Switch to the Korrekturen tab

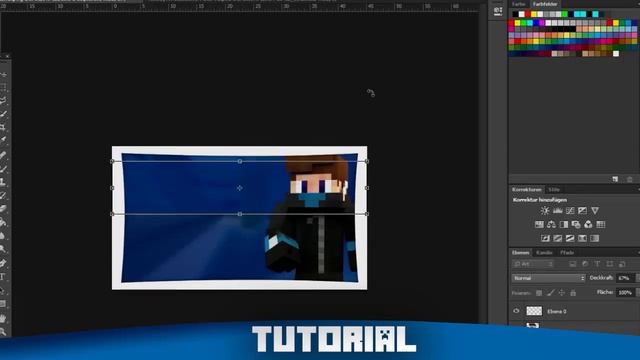pos(527,189)
